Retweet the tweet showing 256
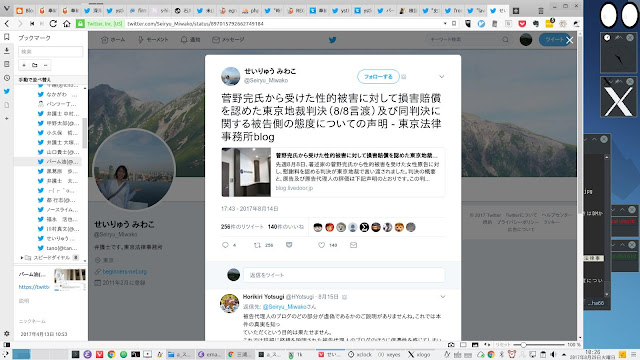The width and height of the screenshot is (640, 360). (x=258, y=245)
